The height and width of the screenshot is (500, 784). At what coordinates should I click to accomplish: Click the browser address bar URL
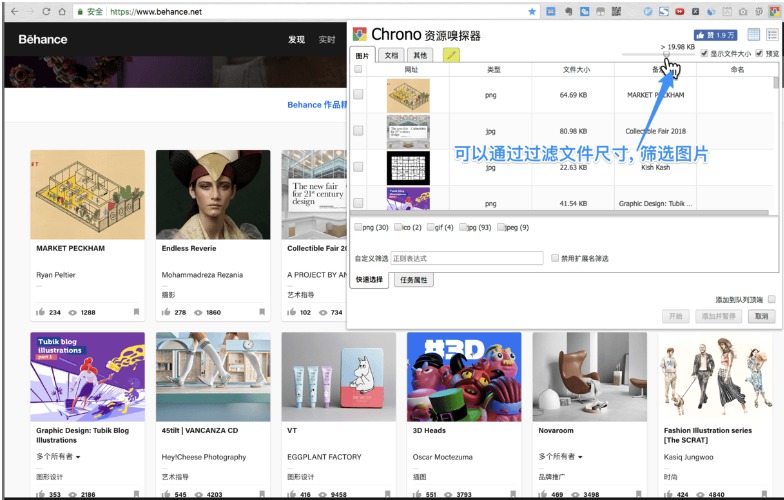click(x=156, y=12)
